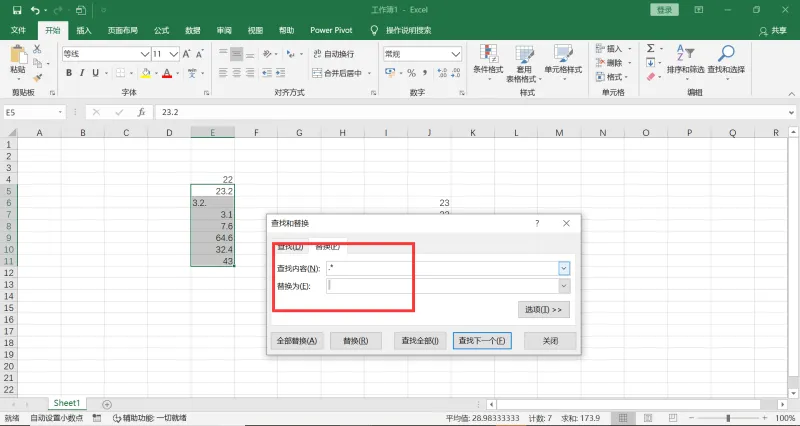Click the Percent Style icon
This screenshot has height=426, width=800.
pos(411,73)
